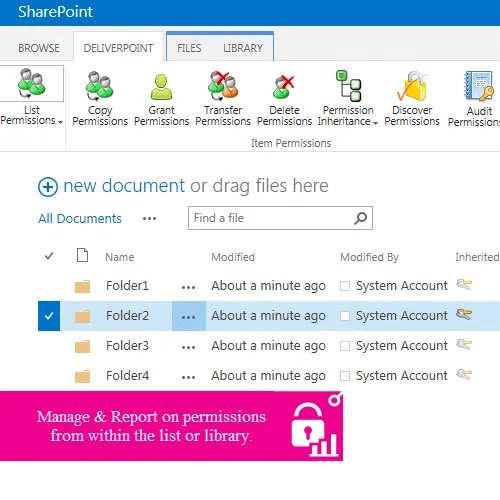Open the views ellipsis next to All Documents

coord(149,219)
